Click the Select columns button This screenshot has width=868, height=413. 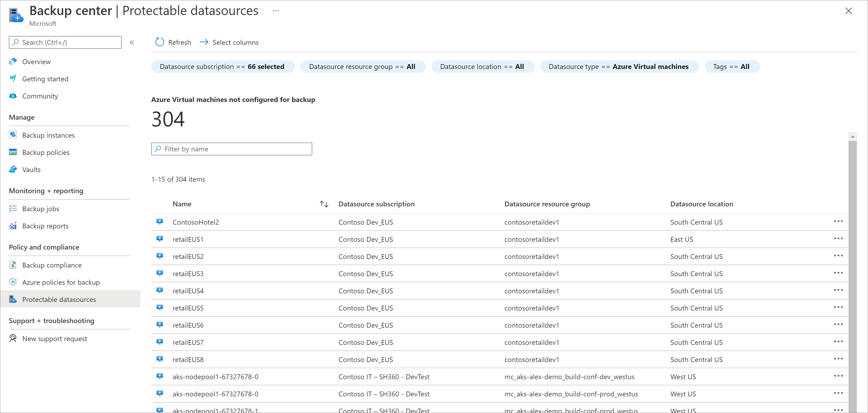230,42
